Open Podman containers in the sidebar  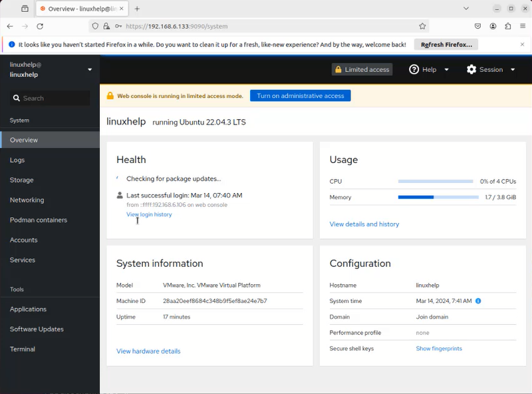50,220
